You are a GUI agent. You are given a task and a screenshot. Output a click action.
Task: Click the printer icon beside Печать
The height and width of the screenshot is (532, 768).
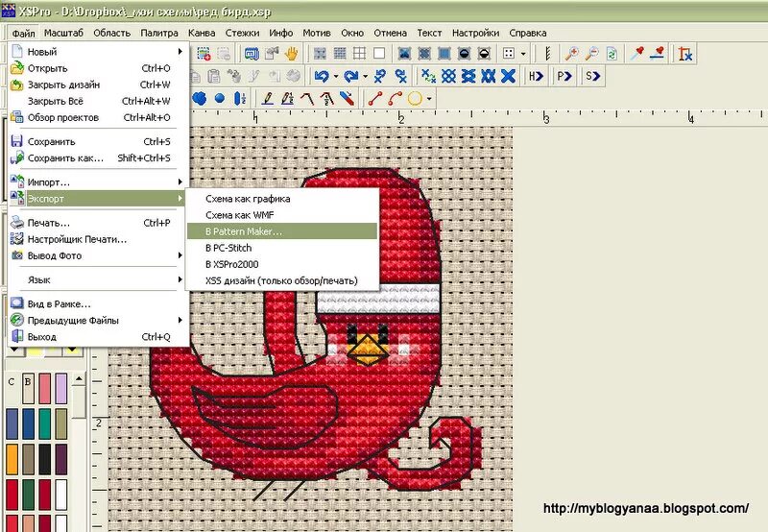(17, 223)
